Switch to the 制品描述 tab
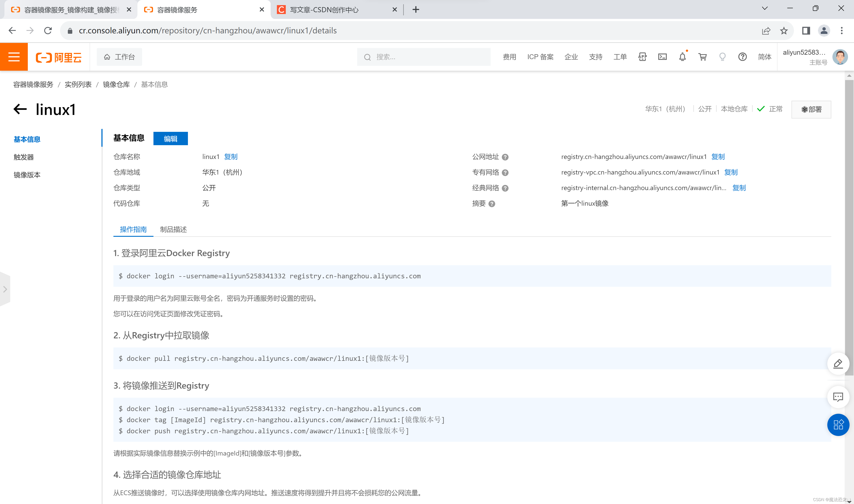The height and width of the screenshot is (504, 854). [x=173, y=229]
